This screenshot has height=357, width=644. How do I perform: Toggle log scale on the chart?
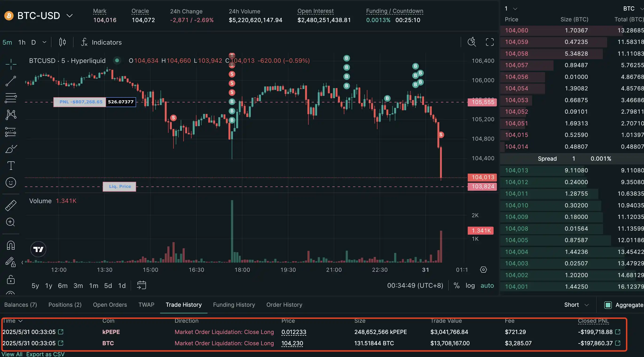pos(470,285)
